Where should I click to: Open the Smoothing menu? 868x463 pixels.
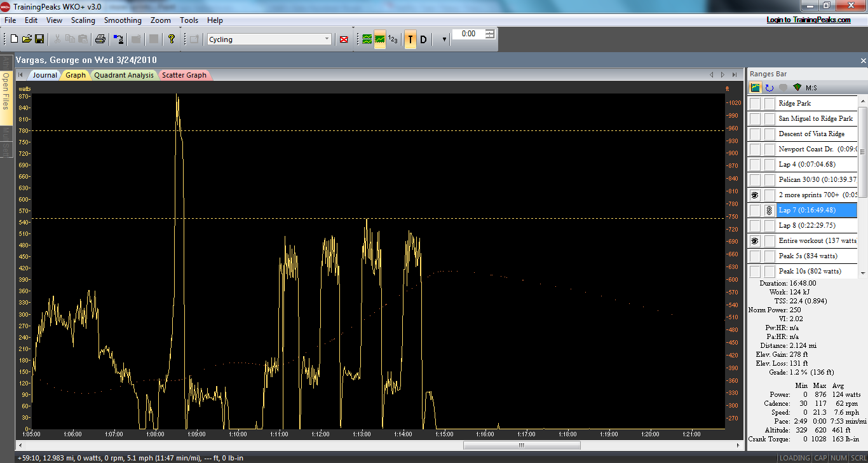[x=123, y=20]
